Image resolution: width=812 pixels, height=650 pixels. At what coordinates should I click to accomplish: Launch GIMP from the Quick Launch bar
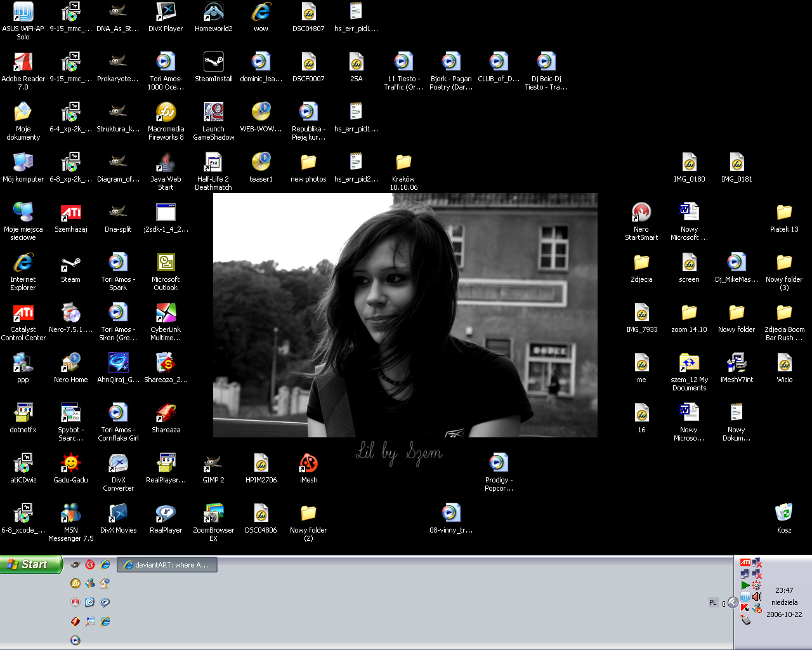pos(75,564)
